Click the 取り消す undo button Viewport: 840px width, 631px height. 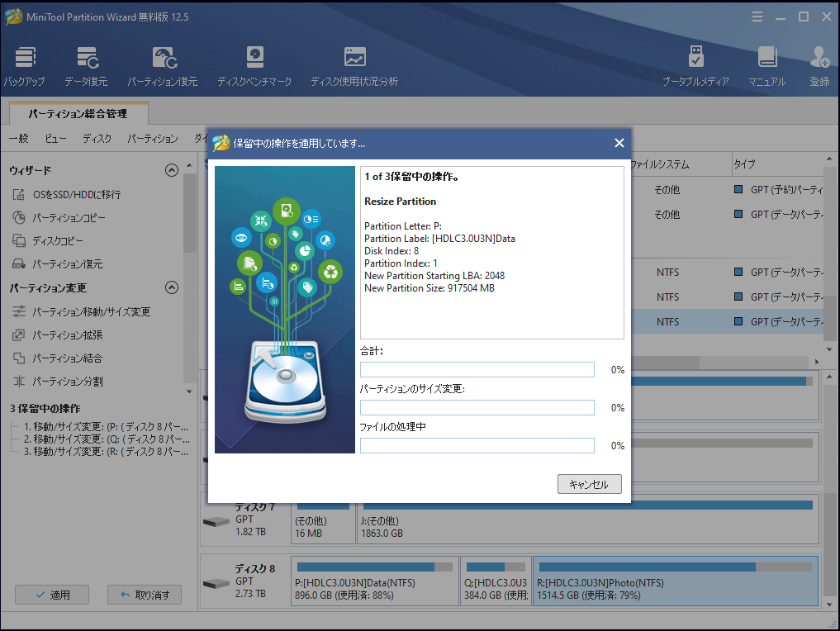145,595
